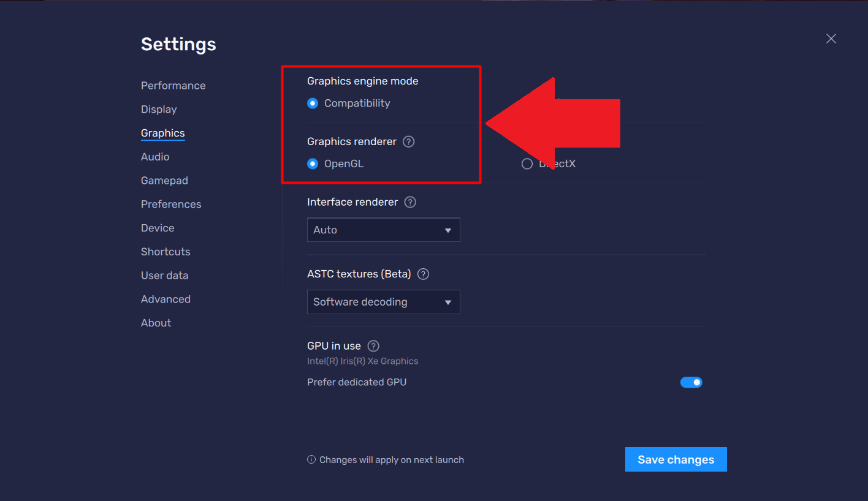Screen dimensions: 868x501
Task: Click the Prefer dedicated GPU label
Action: [357, 382]
